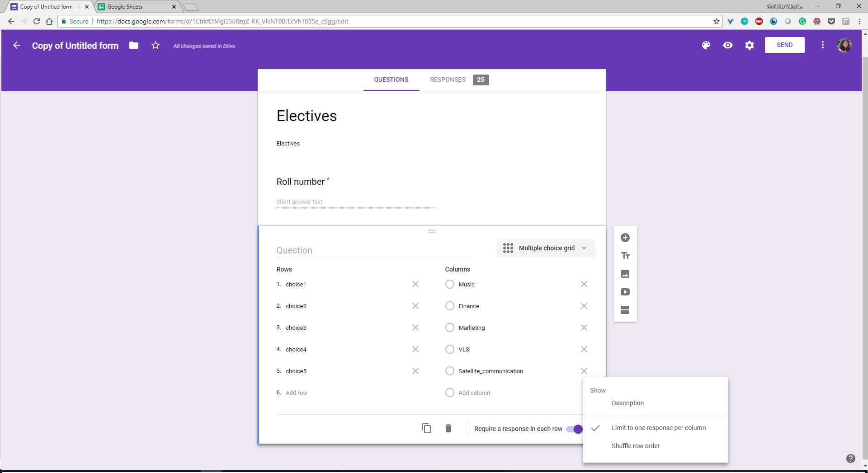
Task: Remove the Marketing column
Action: (584, 328)
